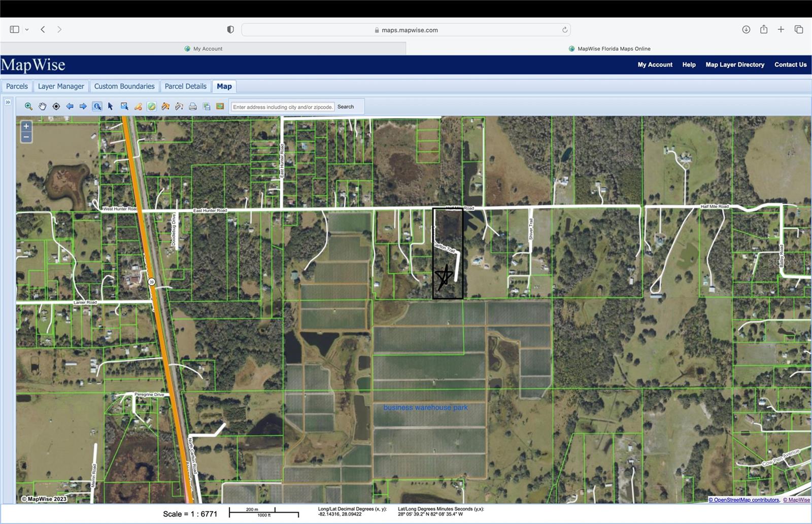Viewport: 812px width, 524px height.
Task: Open the OpenStreetMap contributors link
Action: click(x=743, y=500)
